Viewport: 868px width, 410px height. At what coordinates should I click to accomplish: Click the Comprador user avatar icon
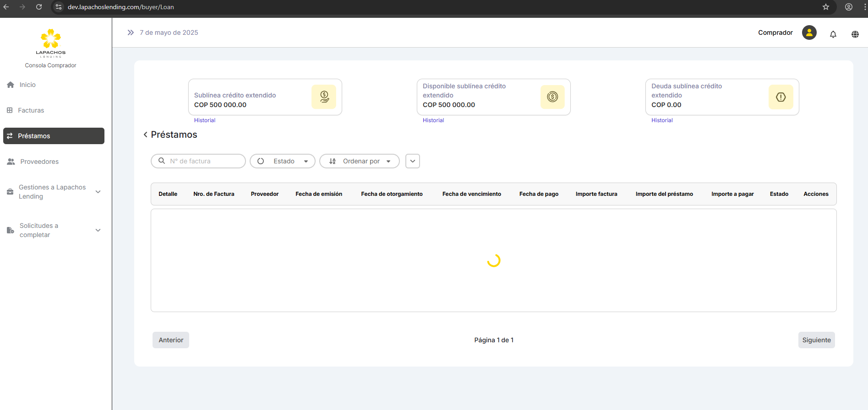click(x=809, y=32)
